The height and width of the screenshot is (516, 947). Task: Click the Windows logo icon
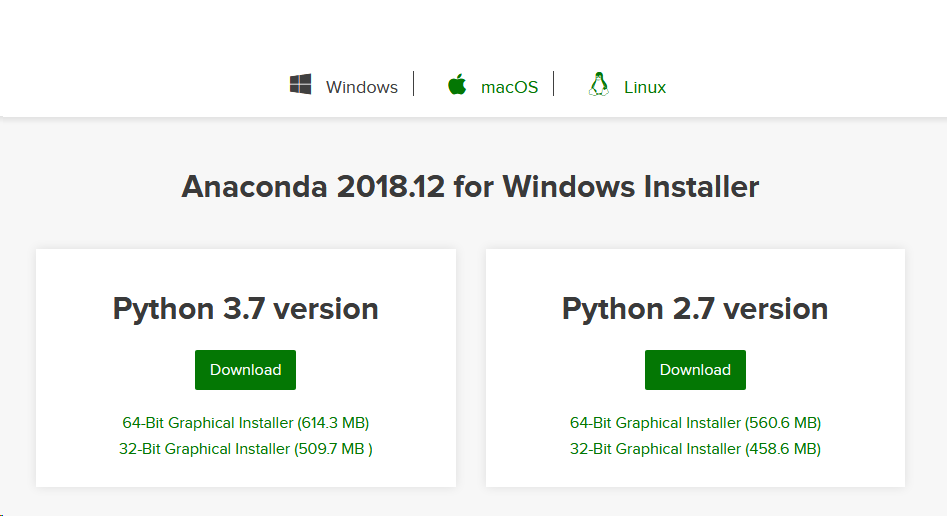tap(300, 84)
